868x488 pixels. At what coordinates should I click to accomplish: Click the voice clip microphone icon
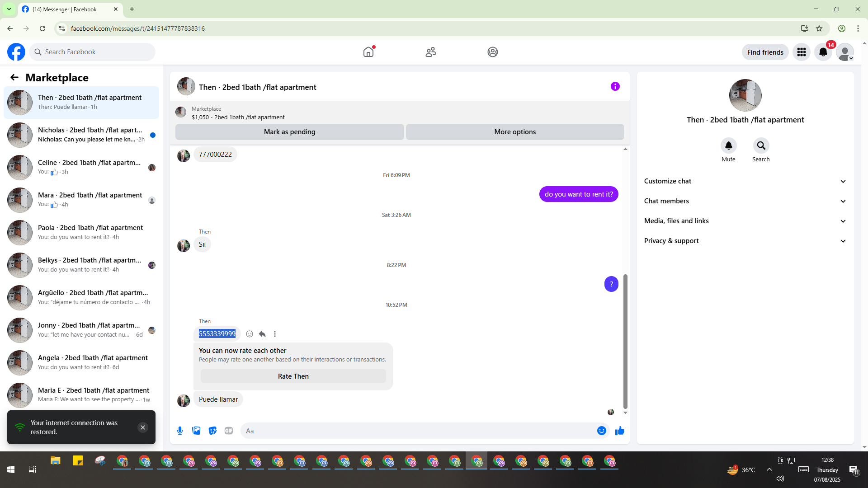(180, 431)
